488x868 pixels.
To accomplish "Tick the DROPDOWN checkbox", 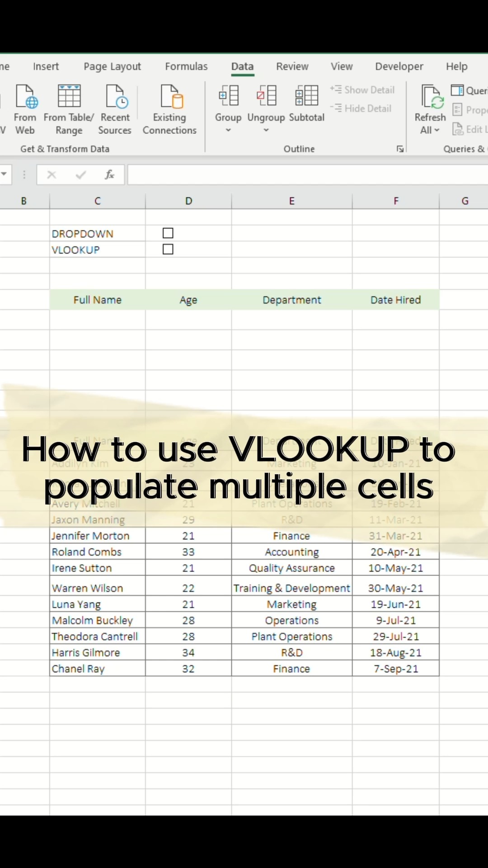I will coord(168,233).
